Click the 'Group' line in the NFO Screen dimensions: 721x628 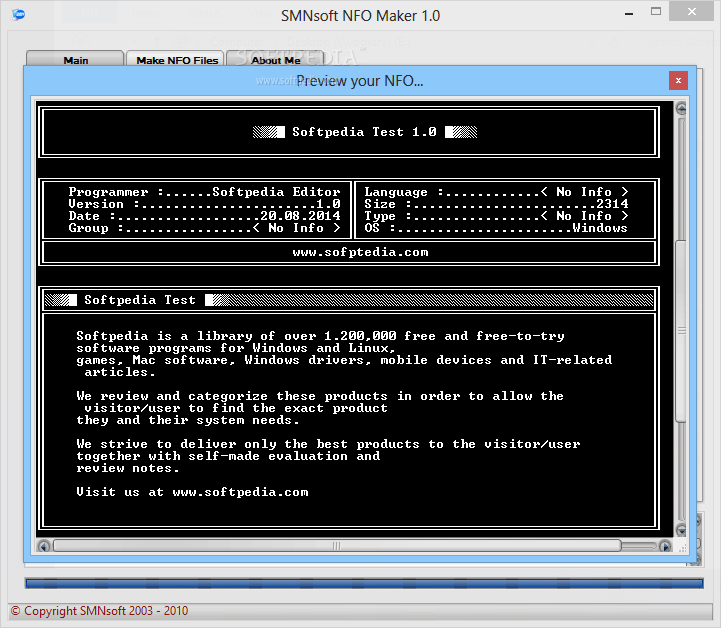(x=204, y=228)
